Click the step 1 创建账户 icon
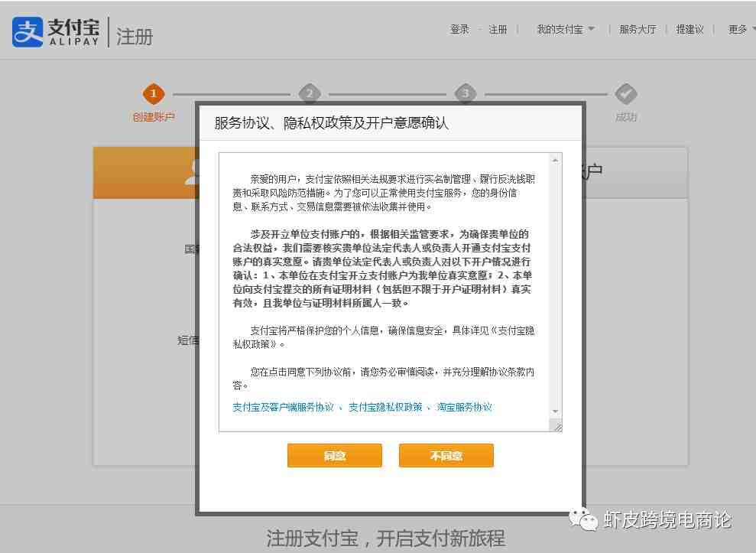Image resolution: width=756 pixels, height=553 pixels. [154, 94]
